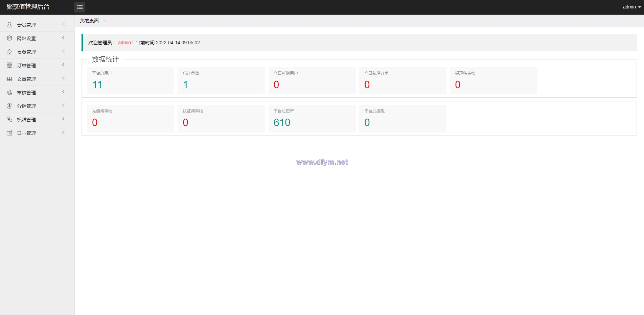This screenshot has height=315, width=644.
Task: Click the 提现待审核 value 0
Action: click(458, 84)
